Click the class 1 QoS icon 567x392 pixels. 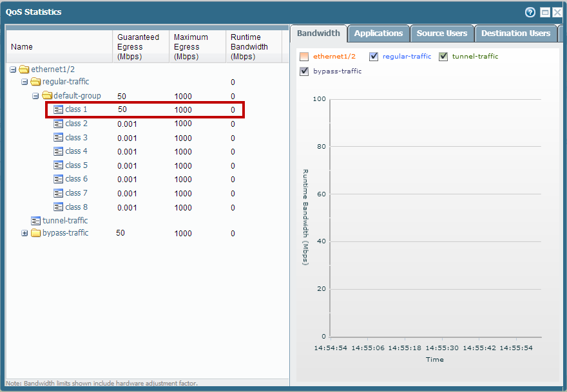[59, 109]
